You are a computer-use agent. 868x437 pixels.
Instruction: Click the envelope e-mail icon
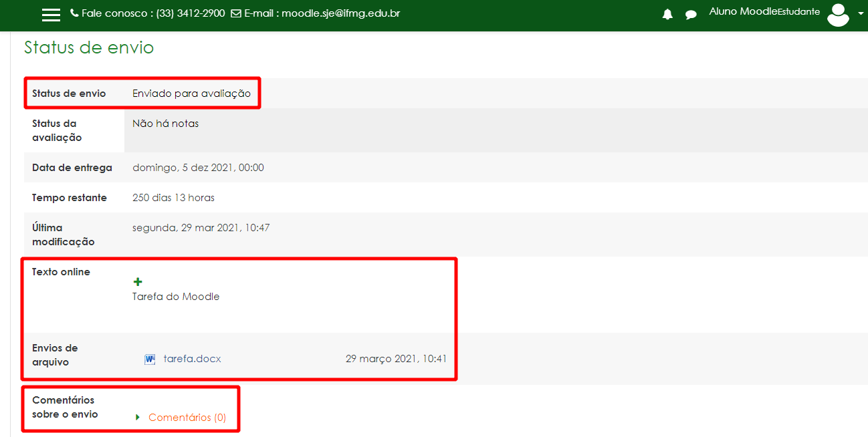point(235,13)
